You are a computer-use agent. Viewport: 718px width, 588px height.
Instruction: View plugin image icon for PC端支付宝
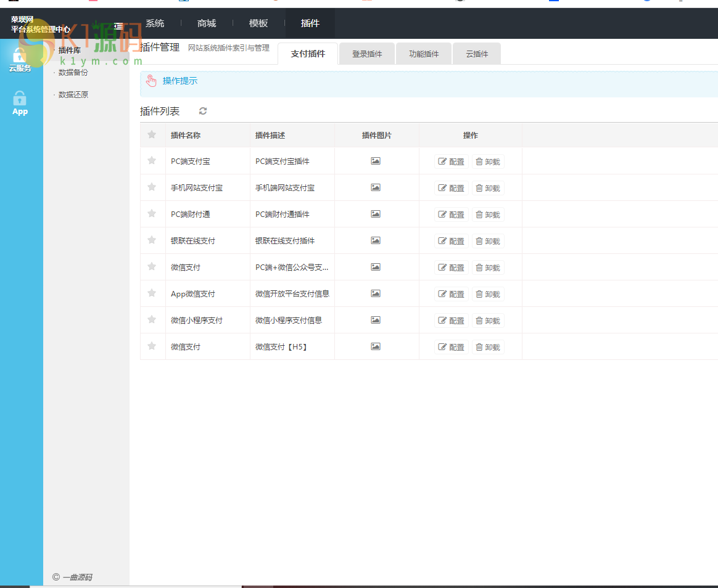[376, 161]
